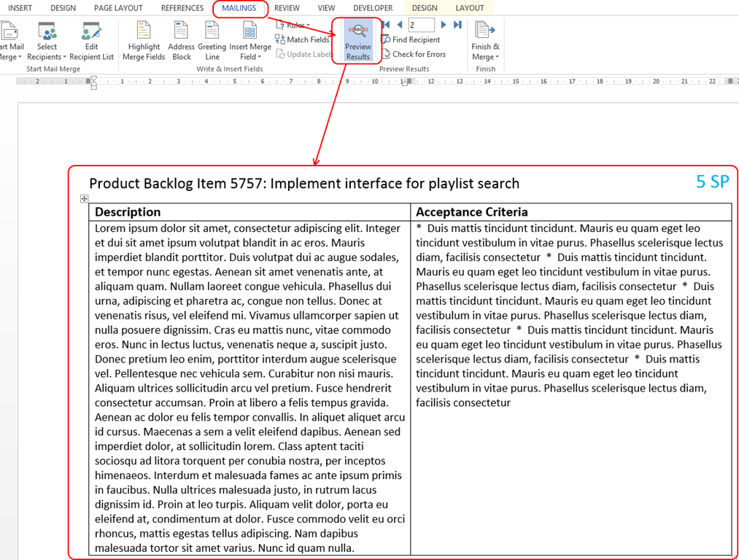Screen dimensions: 739x560
Task: Jump to the last record
Action: click(457, 25)
